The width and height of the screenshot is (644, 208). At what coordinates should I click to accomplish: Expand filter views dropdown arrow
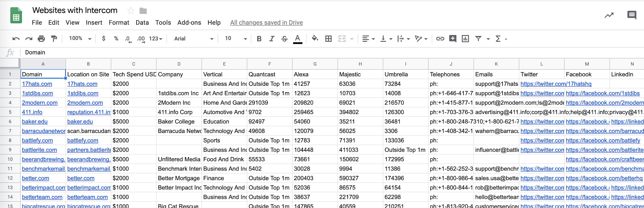tap(488, 39)
